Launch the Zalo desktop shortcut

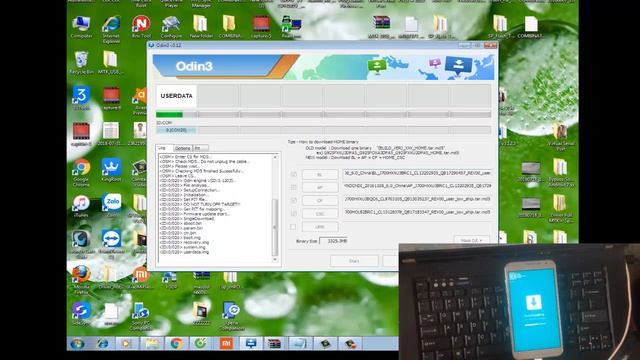(x=112, y=205)
